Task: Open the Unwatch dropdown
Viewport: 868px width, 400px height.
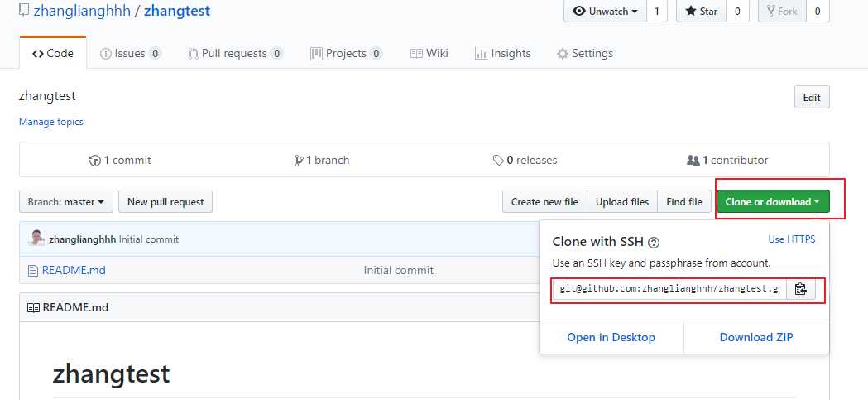Action: (x=605, y=11)
